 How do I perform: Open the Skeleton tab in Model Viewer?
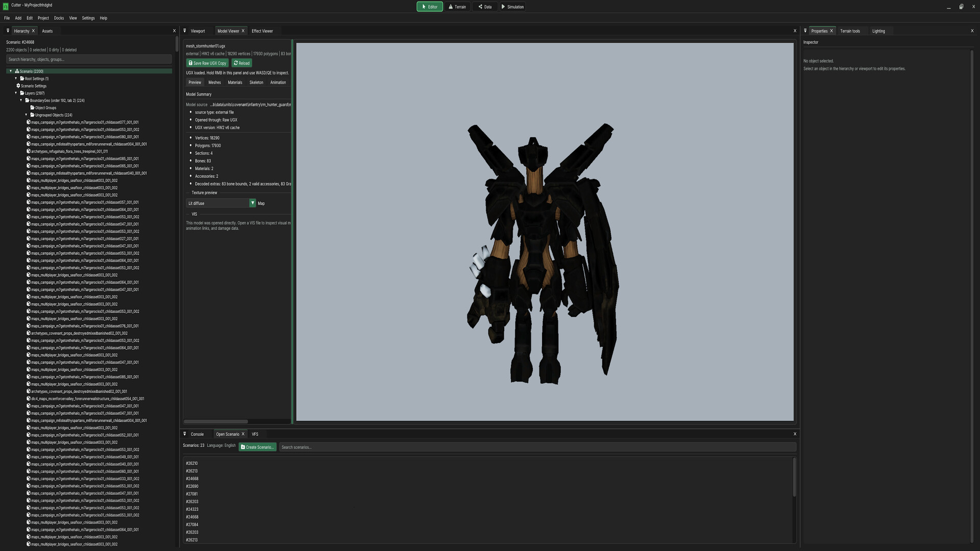(x=256, y=83)
